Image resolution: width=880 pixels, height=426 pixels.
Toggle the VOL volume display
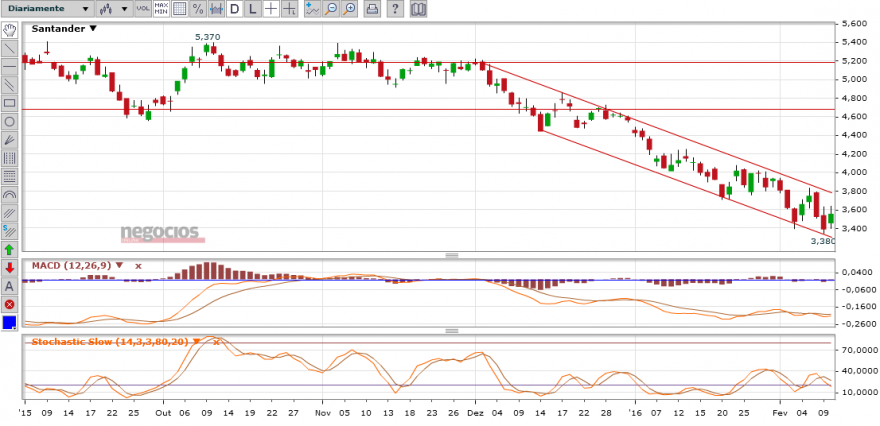coord(143,8)
